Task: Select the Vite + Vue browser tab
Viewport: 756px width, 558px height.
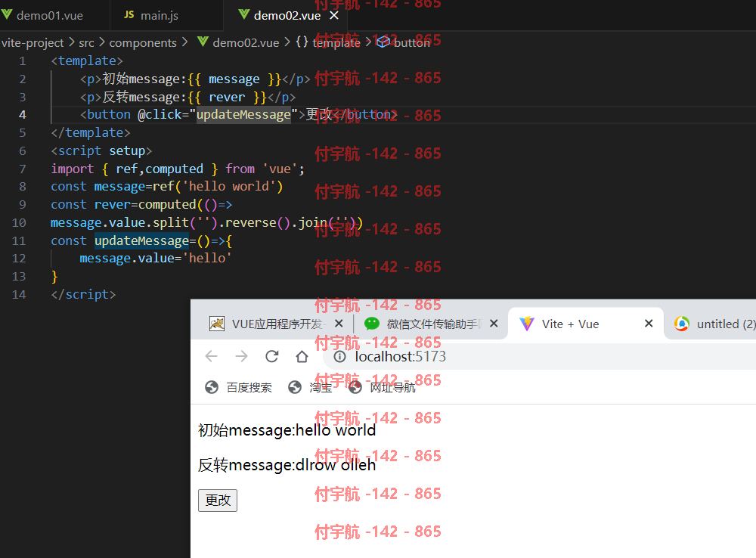Action: click(x=570, y=324)
